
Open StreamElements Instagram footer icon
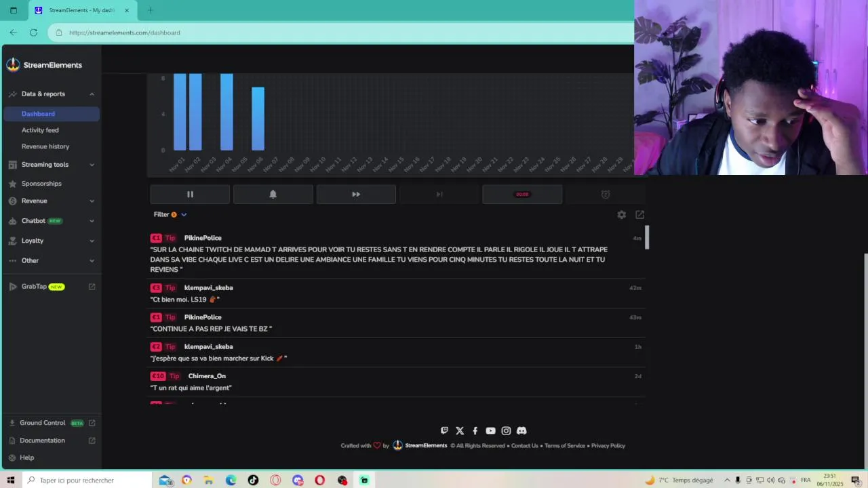pos(506,430)
